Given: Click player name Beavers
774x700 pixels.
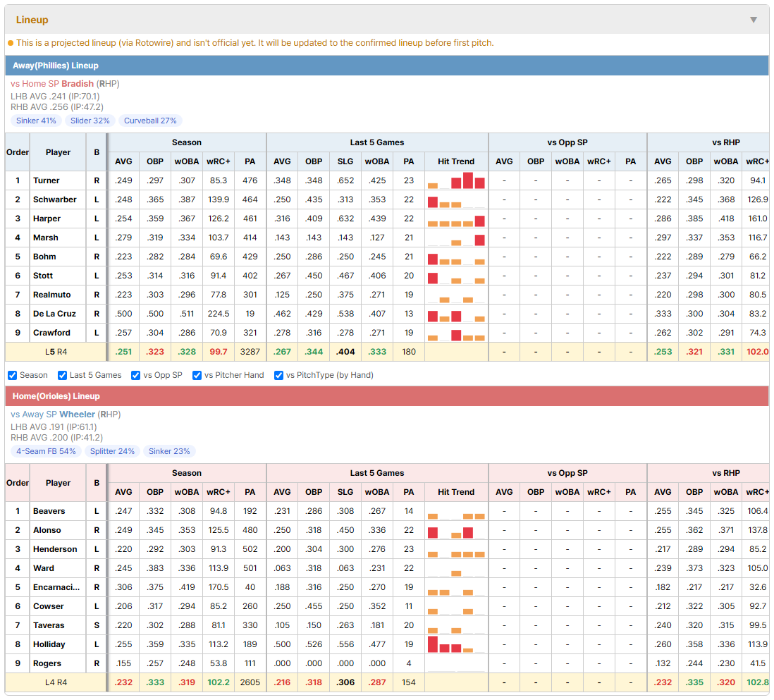Looking at the screenshot, I should (49, 511).
